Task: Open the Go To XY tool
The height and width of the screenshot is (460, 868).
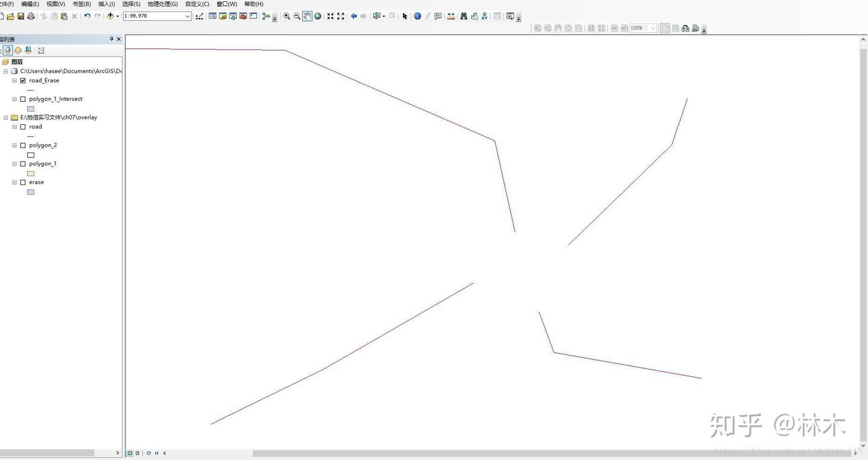Action: (485, 16)
